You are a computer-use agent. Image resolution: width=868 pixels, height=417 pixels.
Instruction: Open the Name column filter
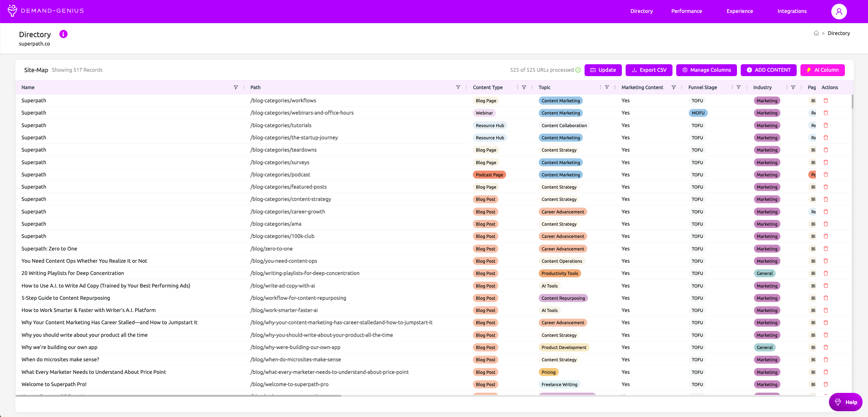tap(236, 87)
